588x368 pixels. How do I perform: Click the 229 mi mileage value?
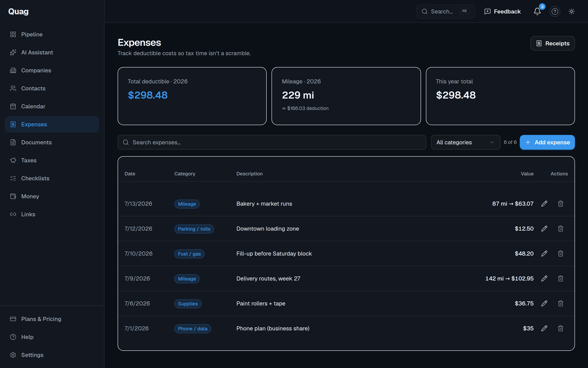pyautogui.click(x=298, y=95)
